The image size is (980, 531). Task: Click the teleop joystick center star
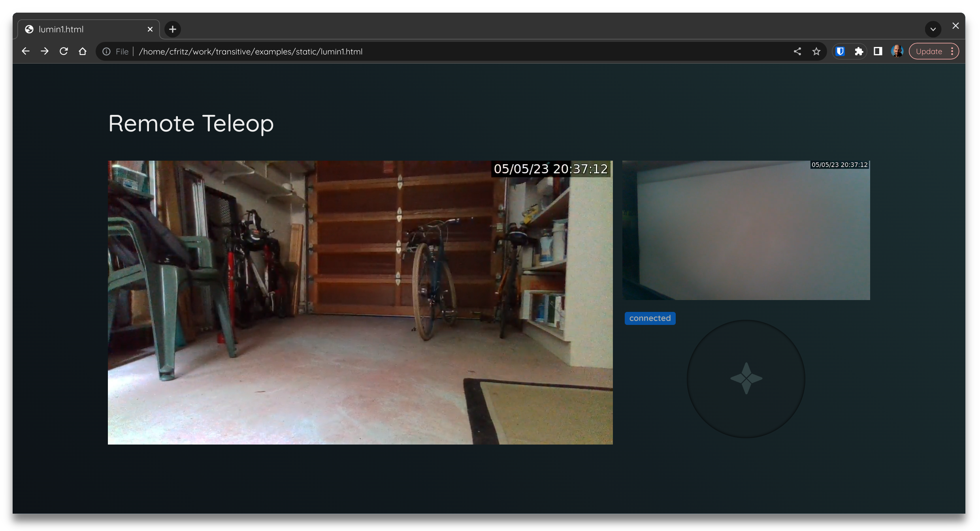[x=746, y=378]
